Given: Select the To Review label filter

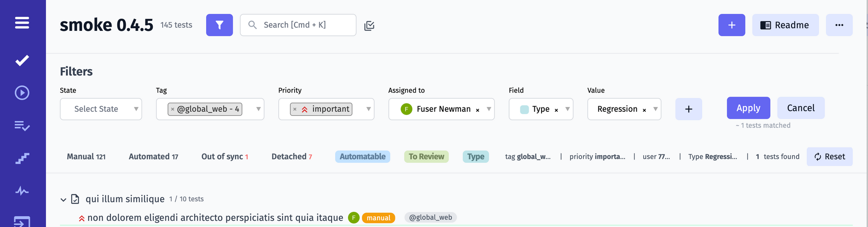Looking at the screenshot, I should tap(426, 157).
